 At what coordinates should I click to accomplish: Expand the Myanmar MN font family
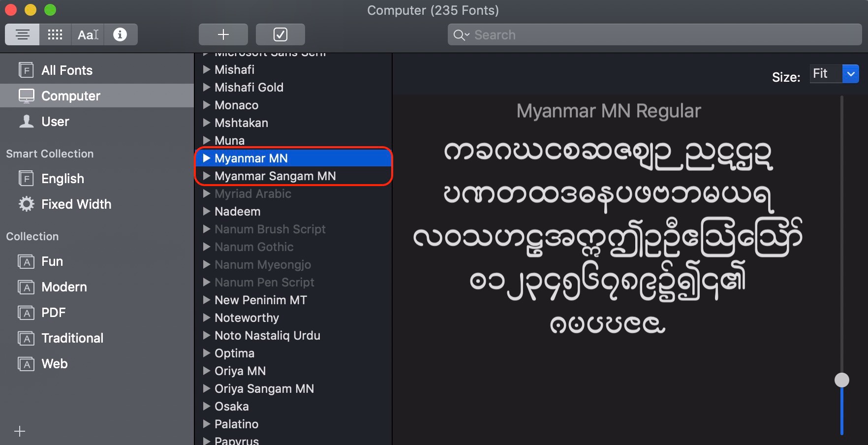point(206,158)
